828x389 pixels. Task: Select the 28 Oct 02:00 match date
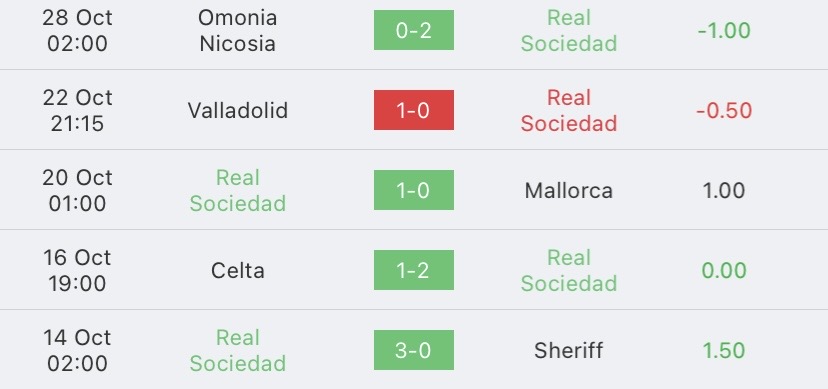[77, 30]
